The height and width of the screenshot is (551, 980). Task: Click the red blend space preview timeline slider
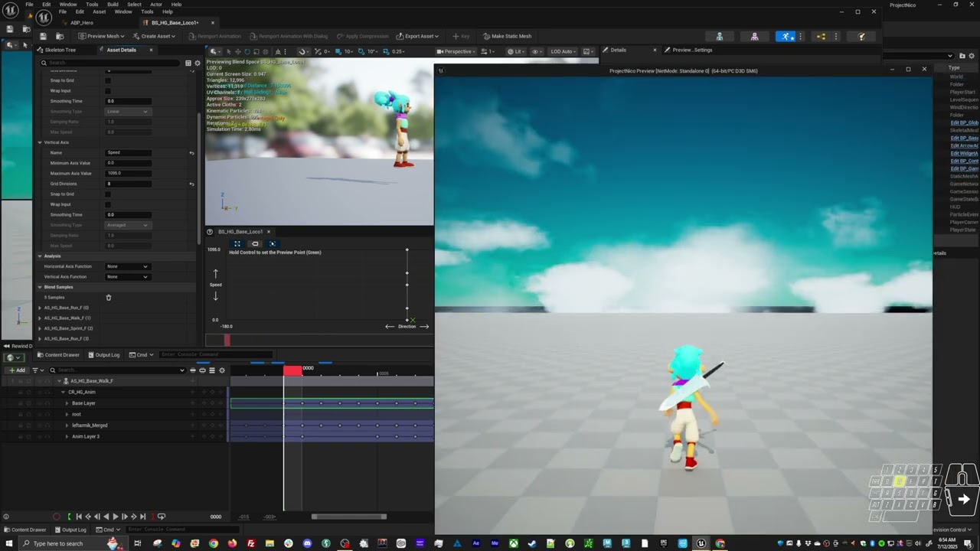click(x=227, y=340)
